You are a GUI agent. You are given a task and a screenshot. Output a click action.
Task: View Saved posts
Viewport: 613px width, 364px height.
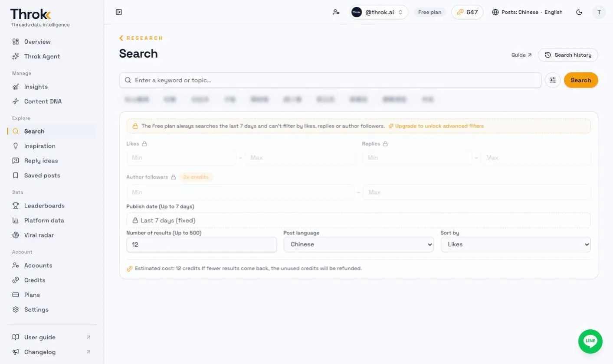(52, 175)
